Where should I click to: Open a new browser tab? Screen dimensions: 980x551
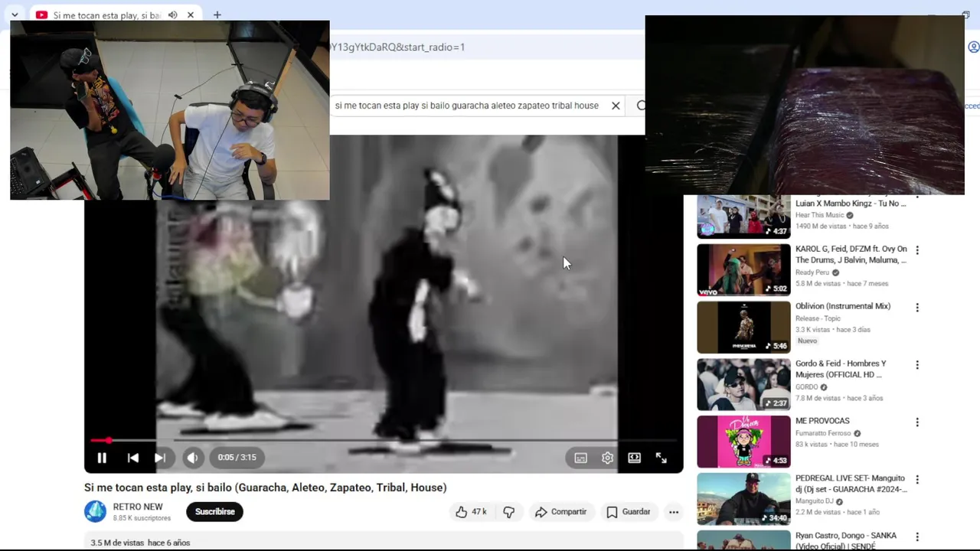217,15
